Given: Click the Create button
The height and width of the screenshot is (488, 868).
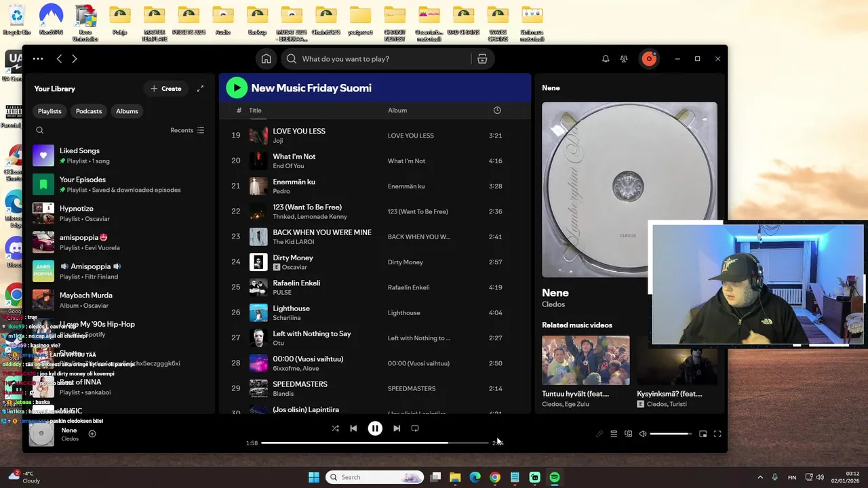Looking at the screenshot, I should pos(166,89).
